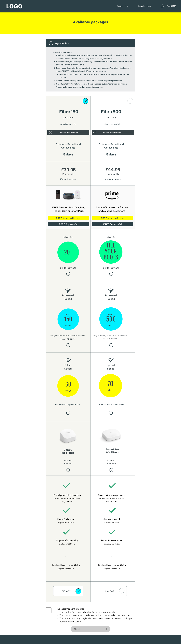Click the Branch 5661 header item
This screenshot has width=181, height=644.
point(145,6)
